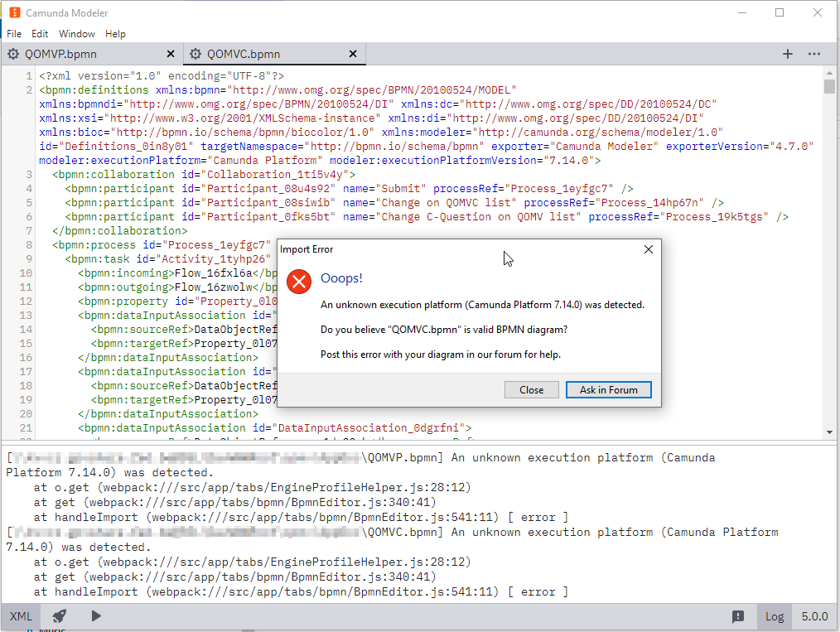Open the File menu
840x632 pixels.
tap(14, 34)
